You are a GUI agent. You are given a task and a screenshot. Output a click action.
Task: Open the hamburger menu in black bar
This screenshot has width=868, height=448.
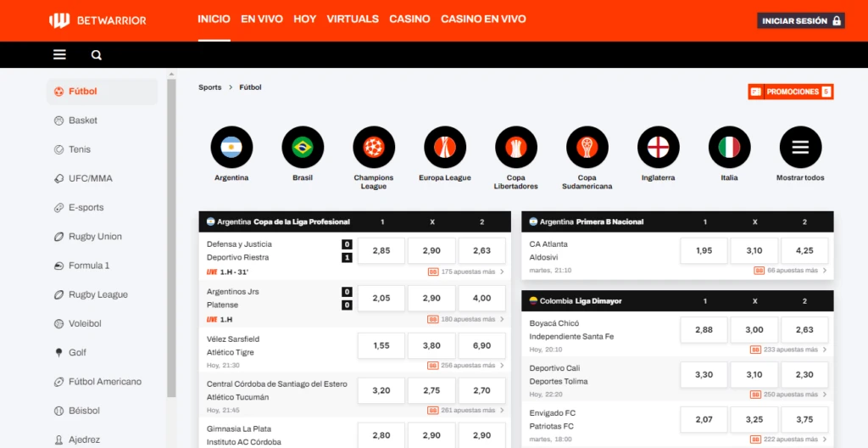click(59, 55)
